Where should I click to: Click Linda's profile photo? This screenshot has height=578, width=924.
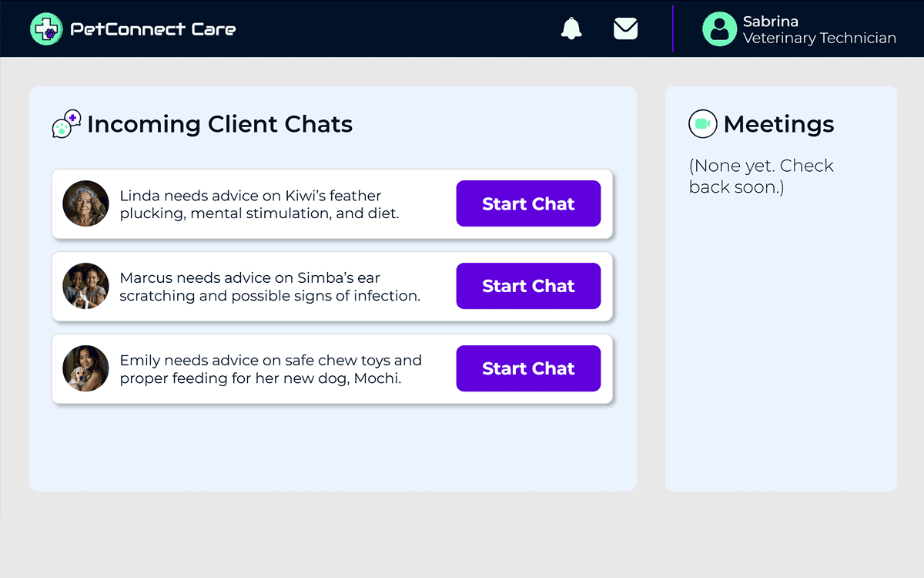[x=85, y=203]
